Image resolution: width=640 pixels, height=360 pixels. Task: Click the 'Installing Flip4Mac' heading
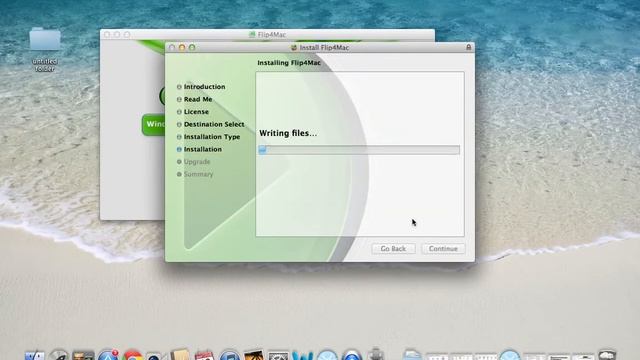(289, 63)
